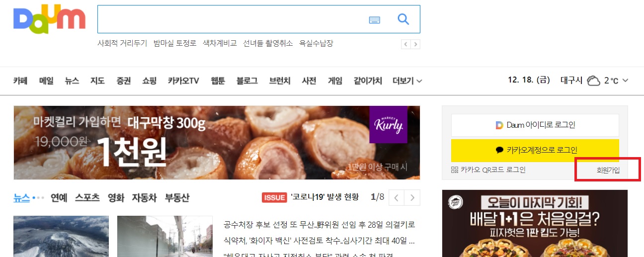Show next trending keywords arrow

point(415,44)
